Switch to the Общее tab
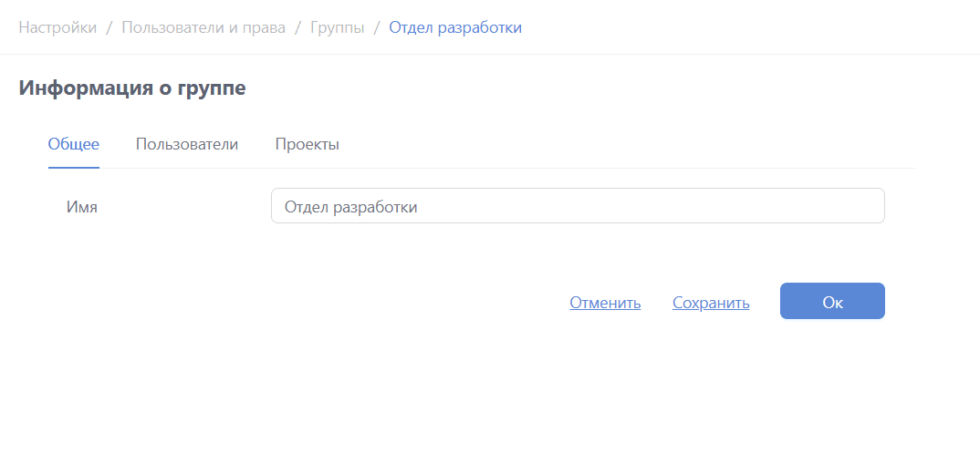The image size is (980, 465). (74, 144)
